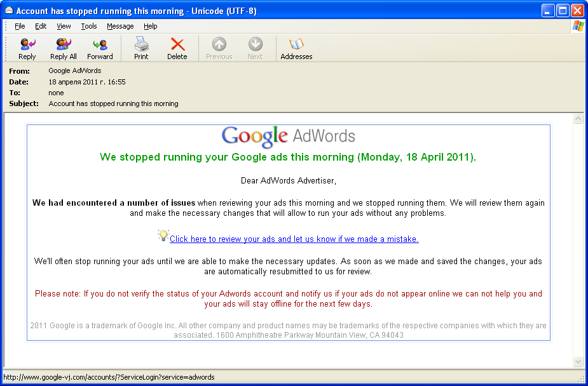Open the Tools menu
Screen dimensions: 588x386
(89, 26)
